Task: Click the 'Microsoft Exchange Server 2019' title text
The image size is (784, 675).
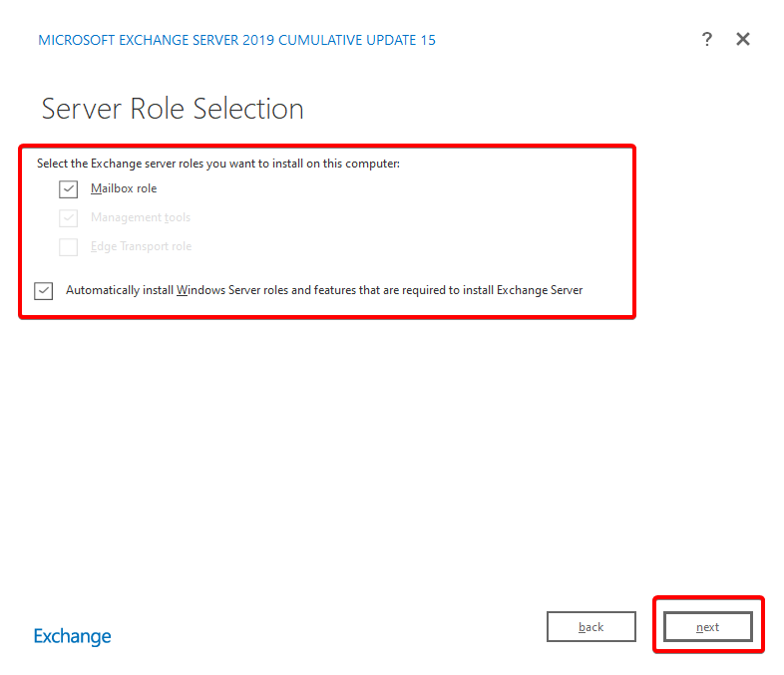Action: [x=157, y=40]
